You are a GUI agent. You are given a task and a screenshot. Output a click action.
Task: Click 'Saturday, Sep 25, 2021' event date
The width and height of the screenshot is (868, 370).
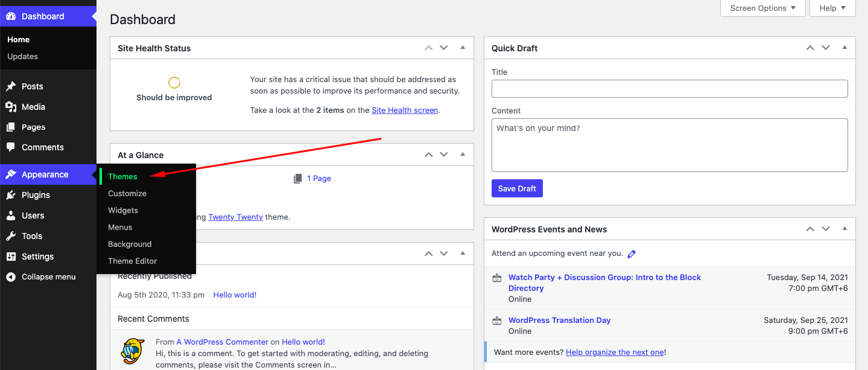(806, 320)
